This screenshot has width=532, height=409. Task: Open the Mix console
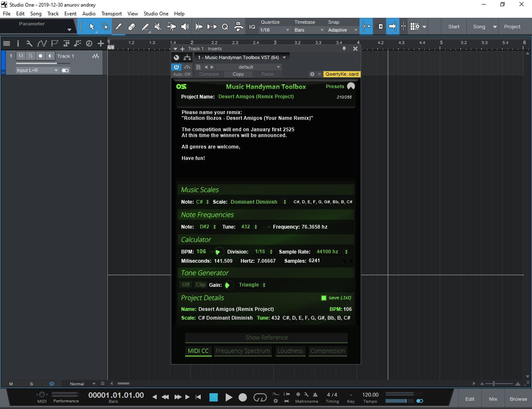493,399
